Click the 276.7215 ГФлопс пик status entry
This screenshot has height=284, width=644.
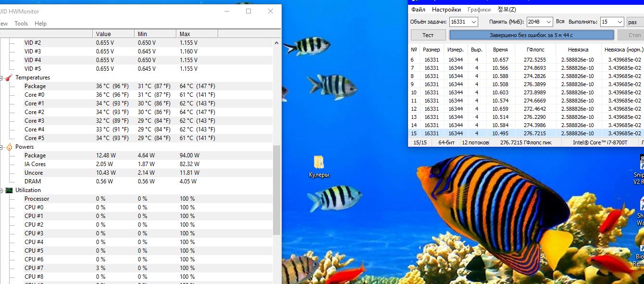[x=526, y=142]
